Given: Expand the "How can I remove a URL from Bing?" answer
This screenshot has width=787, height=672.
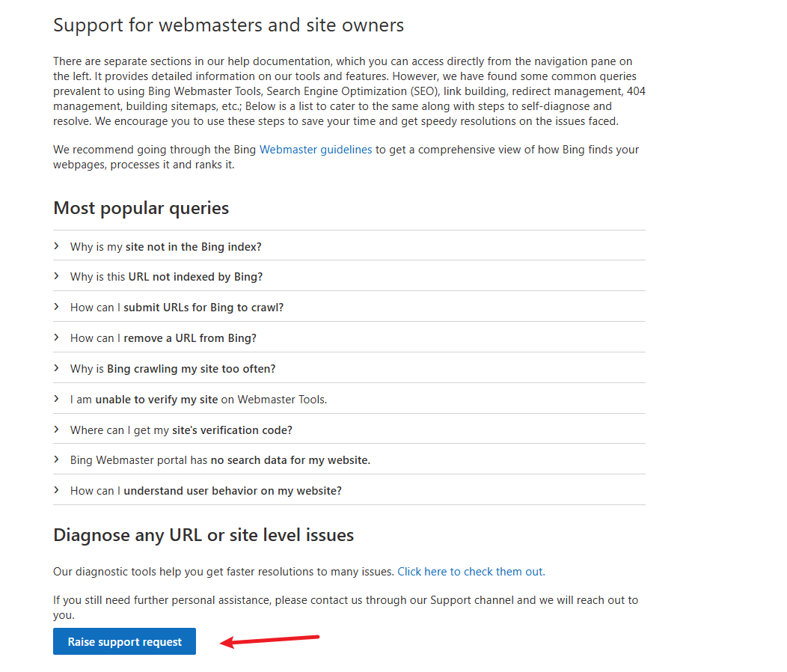Looking at the screenshot, I should pyautogui.click(x=163, y=337).
